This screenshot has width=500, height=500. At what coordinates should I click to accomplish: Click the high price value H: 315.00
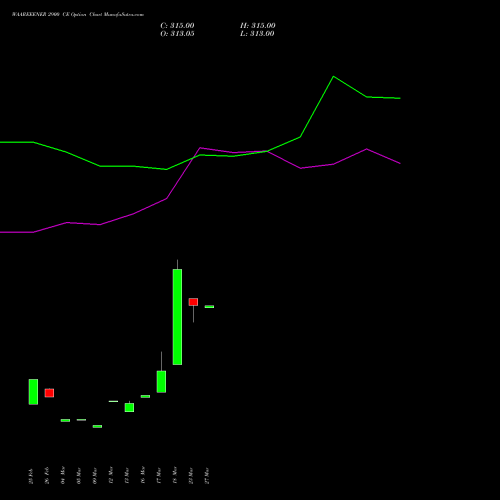tap(258, 26)
